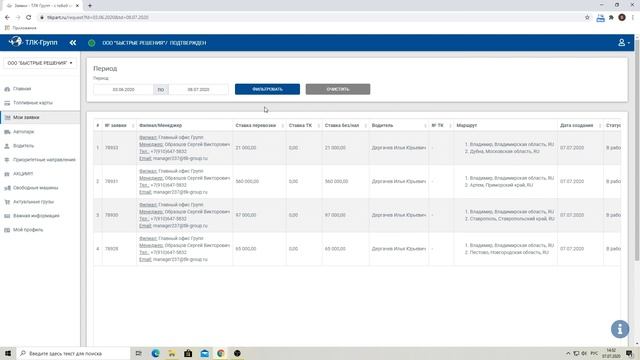
Task: Click the Свободные машины icon
Action: point(7,188)
